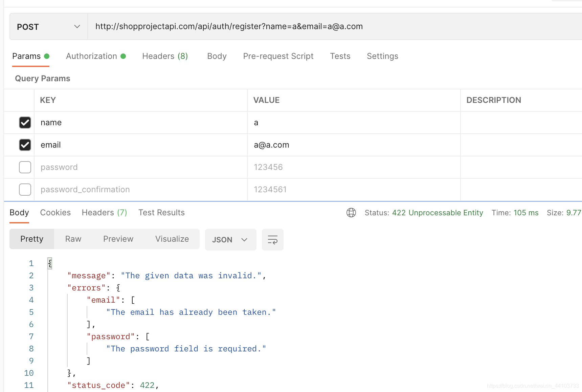Enable the password query parameter checkbox
This screenshot has width=582, height=392.
(25, 167)
